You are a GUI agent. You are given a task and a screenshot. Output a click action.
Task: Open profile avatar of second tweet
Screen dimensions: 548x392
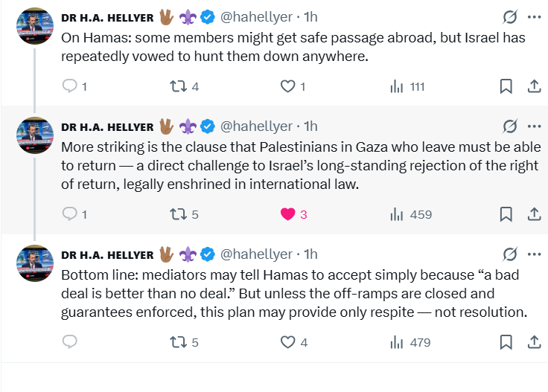coord(35,136)
